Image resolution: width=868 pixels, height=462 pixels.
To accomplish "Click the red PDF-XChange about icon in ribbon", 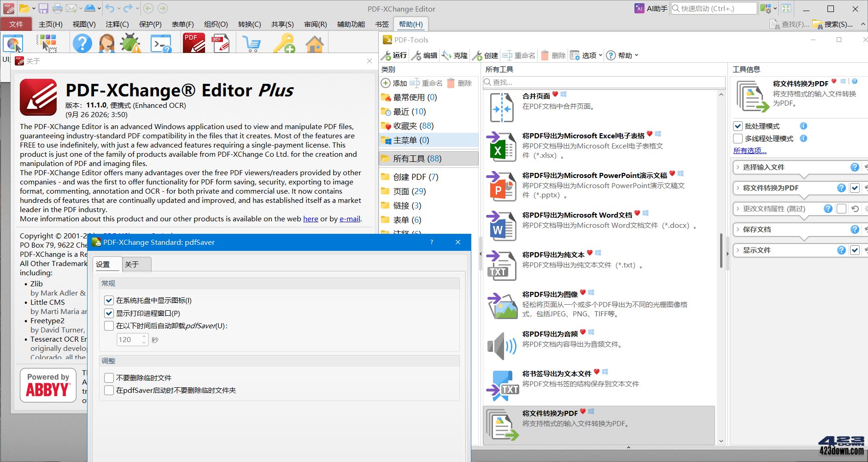I will click(194, 43).
